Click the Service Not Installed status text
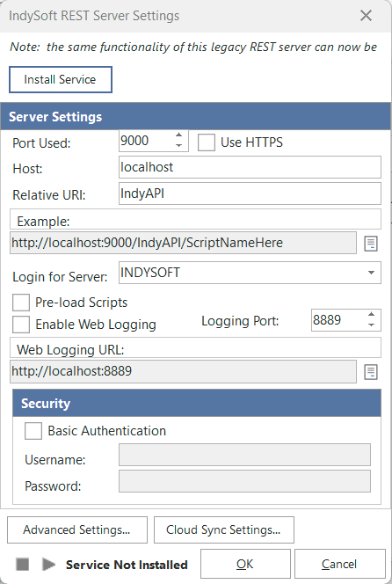 click(x=127, y=565)
